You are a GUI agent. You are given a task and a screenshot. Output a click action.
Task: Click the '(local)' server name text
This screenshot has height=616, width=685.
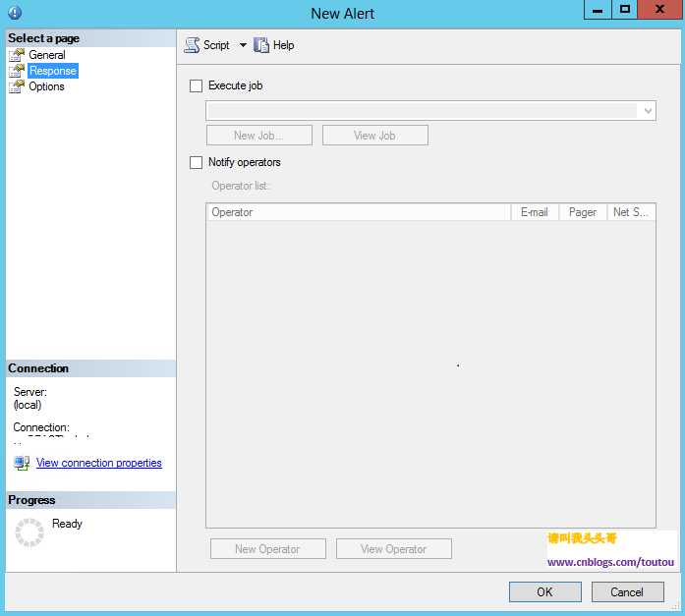(x=28, y=405)
